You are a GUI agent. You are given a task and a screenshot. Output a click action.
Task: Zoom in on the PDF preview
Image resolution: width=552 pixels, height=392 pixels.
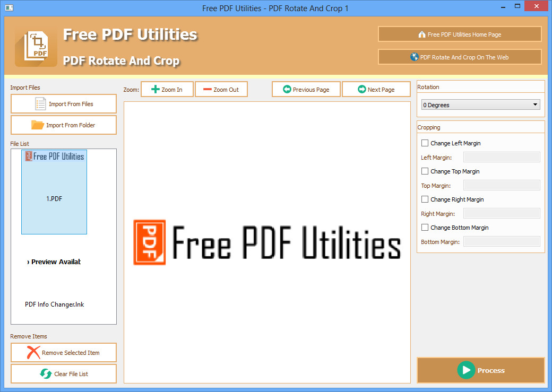click(x=167, y=89)
